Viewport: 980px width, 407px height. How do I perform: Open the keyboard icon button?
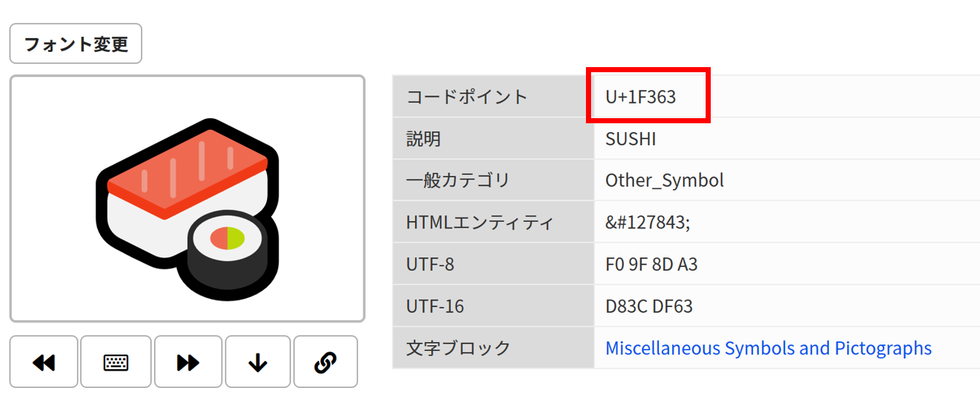116,362
